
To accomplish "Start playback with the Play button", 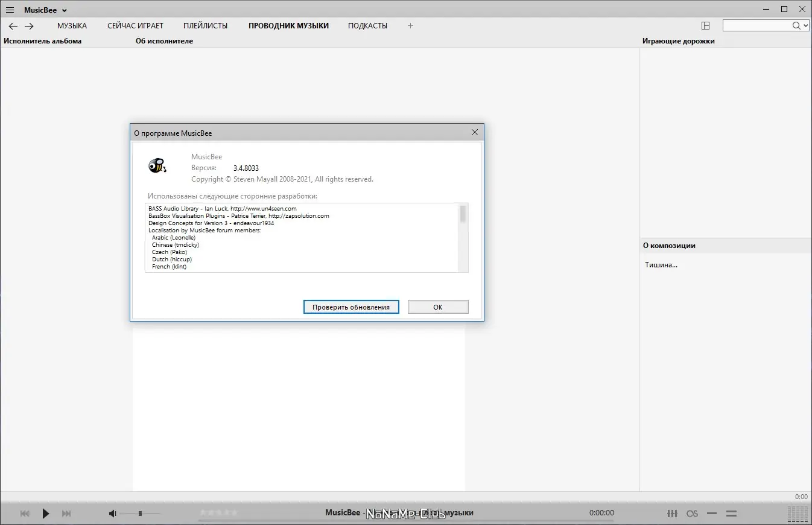I will tap(46, 514).
